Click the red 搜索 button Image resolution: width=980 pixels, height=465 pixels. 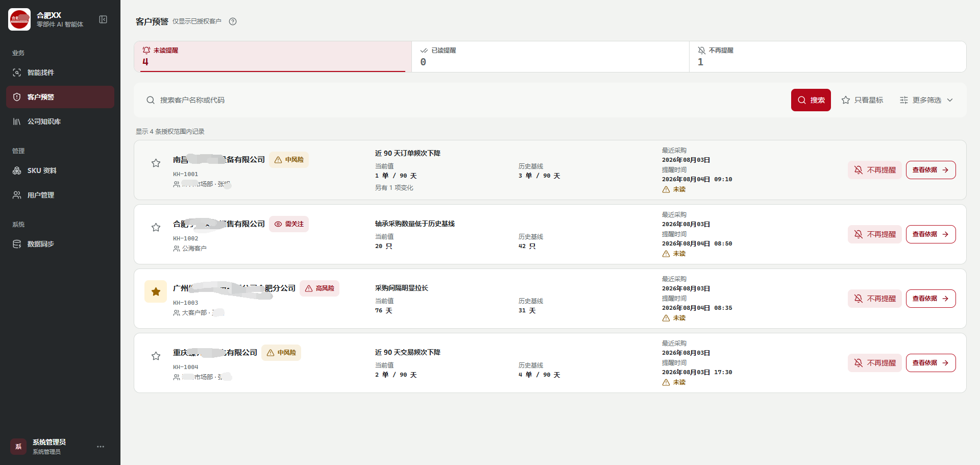coord(811,100)
